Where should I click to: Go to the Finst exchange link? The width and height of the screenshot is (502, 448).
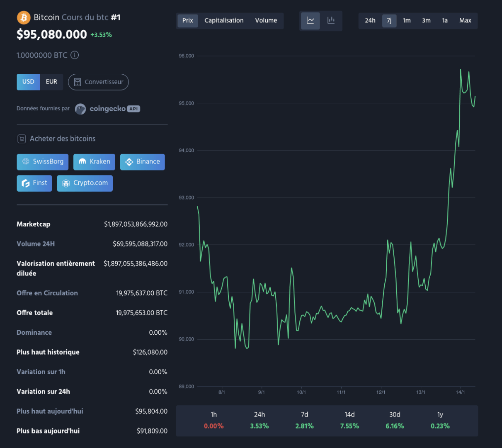point(34,183)
